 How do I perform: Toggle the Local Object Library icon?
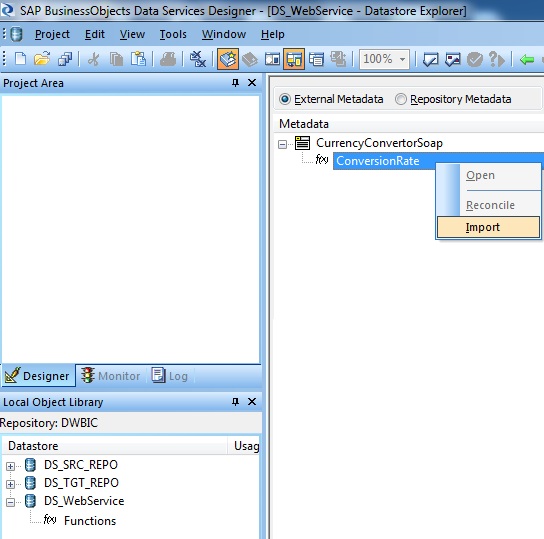(x=228, y=59)
